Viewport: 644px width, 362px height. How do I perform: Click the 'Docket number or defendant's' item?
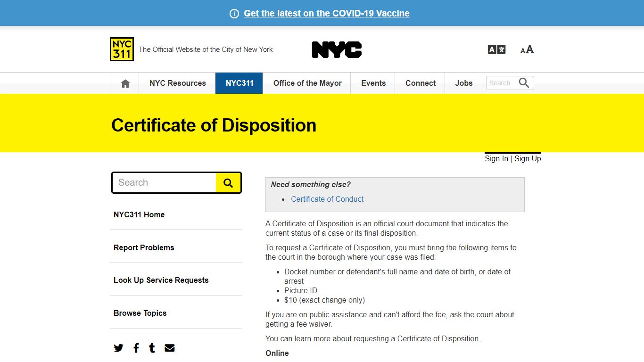coord(397,276)
